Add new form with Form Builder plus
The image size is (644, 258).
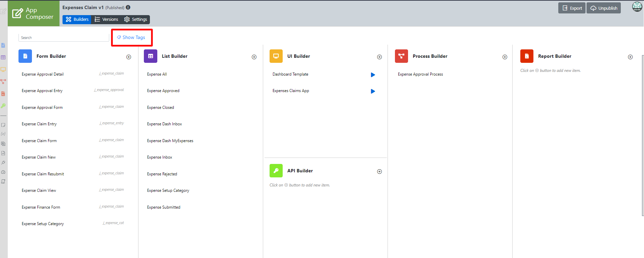129,57
